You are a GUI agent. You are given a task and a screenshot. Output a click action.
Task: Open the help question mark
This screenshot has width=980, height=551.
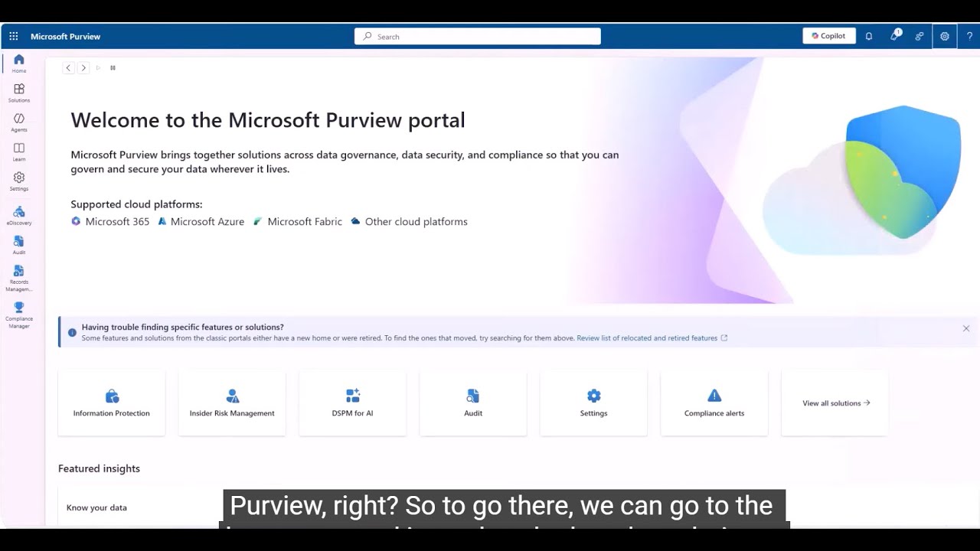[969, 36]
